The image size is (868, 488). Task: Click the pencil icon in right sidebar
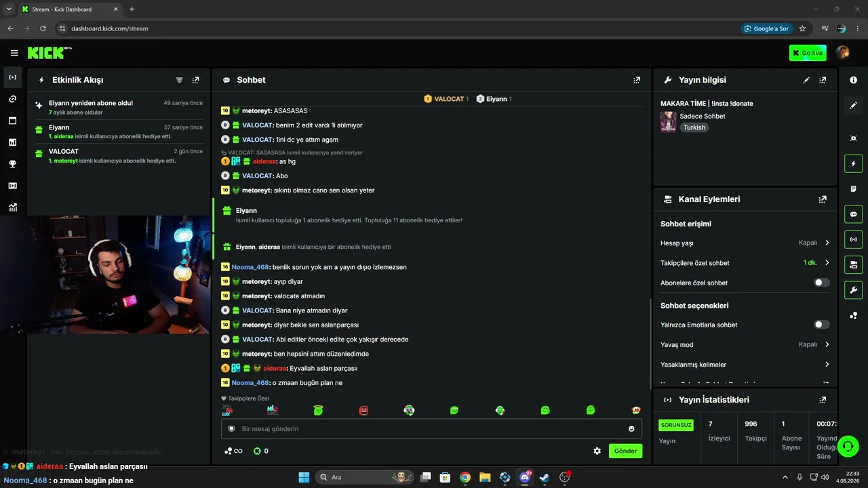point(853,105)
